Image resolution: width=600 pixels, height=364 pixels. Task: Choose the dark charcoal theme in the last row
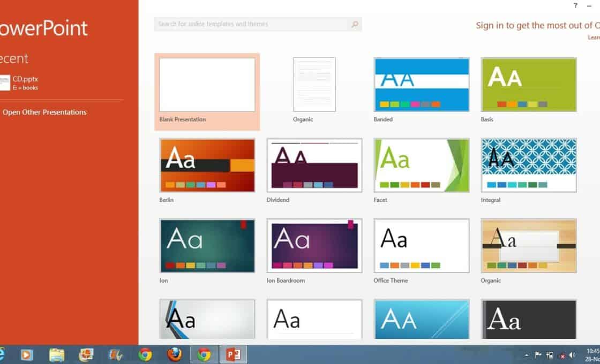coord(528,320)
